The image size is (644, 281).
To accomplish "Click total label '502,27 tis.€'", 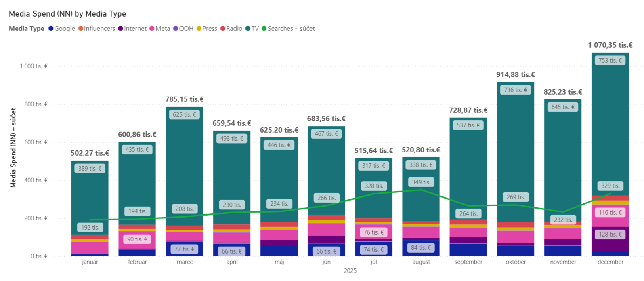I will 90,153.
